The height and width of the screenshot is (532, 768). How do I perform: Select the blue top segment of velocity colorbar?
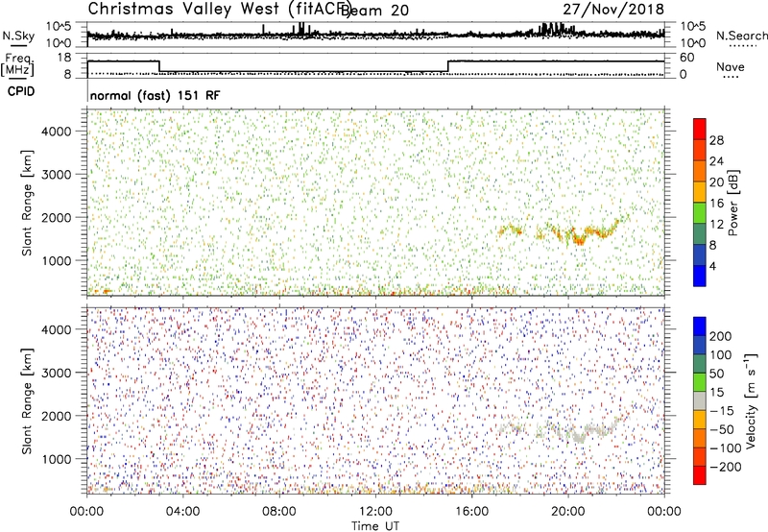coord(700,326)
